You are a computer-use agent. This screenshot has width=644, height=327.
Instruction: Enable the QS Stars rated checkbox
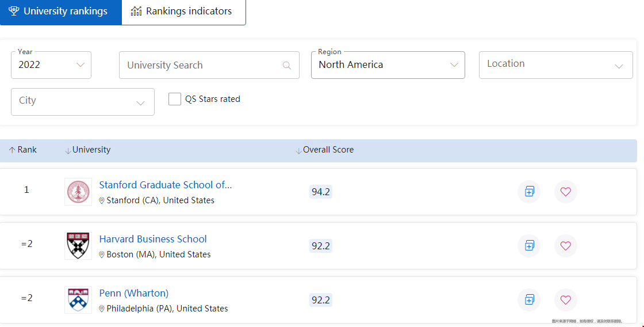pos(175,99)
